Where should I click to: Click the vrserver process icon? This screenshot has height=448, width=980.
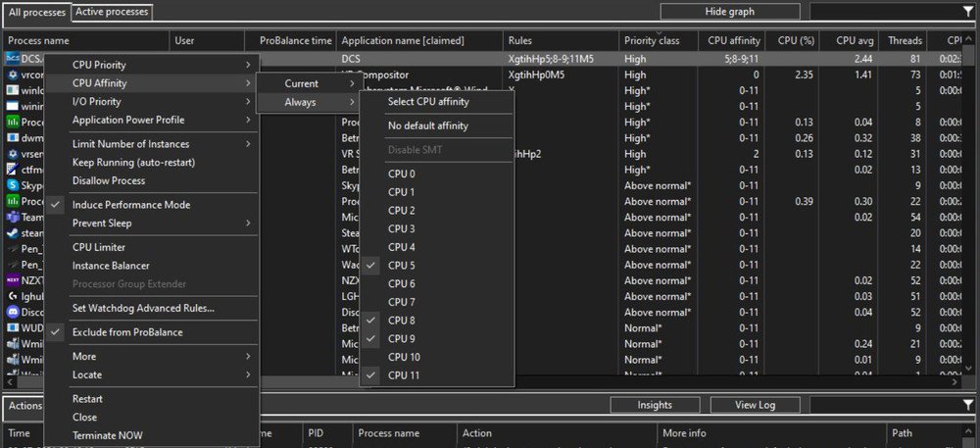pos(13,154)
